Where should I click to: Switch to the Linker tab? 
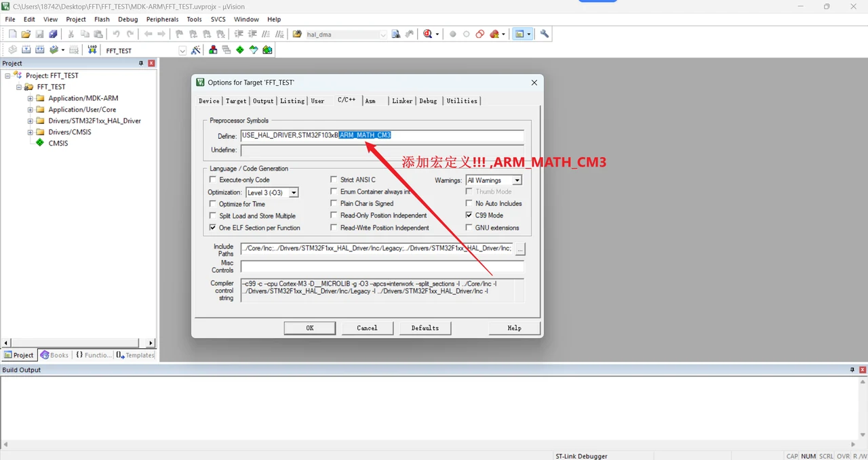[402, 101]
